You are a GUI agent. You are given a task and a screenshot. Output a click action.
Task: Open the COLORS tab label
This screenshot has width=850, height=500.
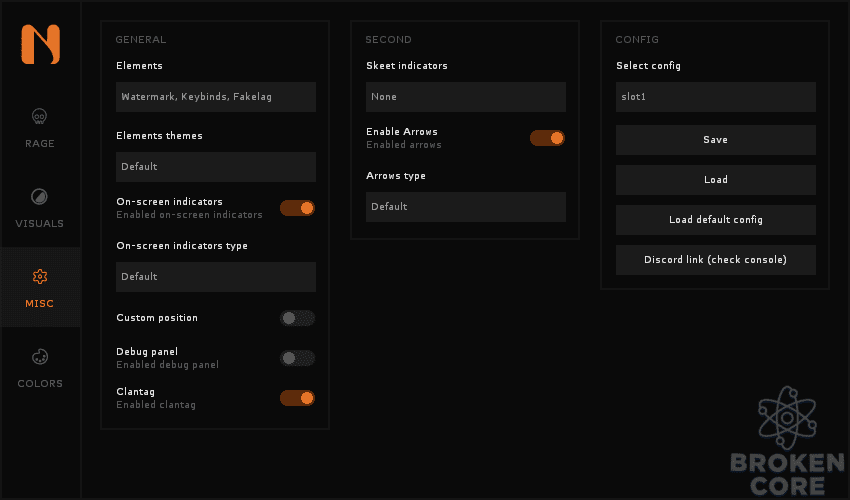click(x=40, y=383)
